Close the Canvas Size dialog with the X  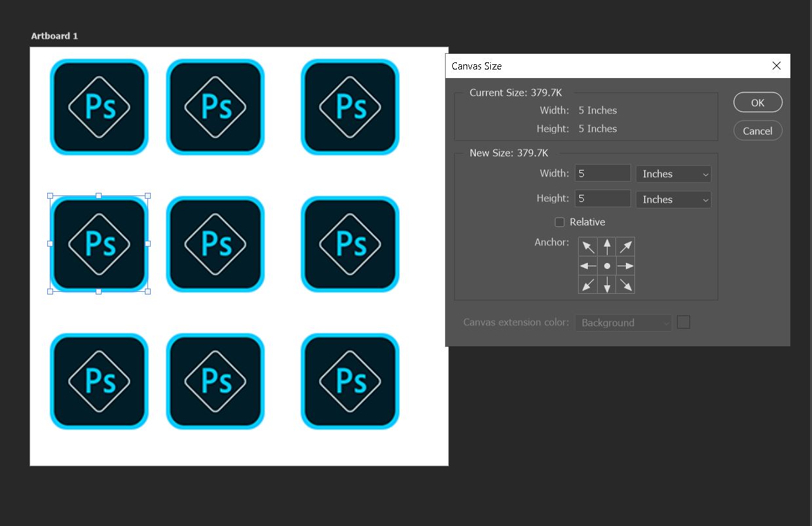(777, 66)
